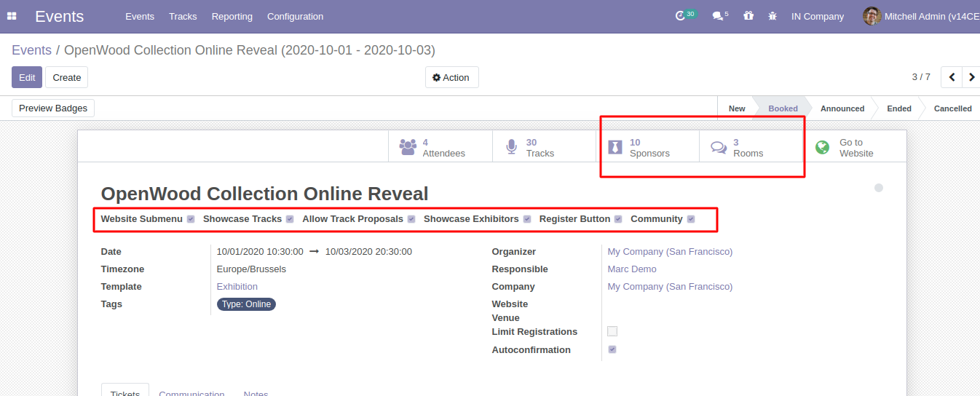Click Mitchell Admin avatar picture
This screenshot has height=396, width=980.
(x=872, y=16)
